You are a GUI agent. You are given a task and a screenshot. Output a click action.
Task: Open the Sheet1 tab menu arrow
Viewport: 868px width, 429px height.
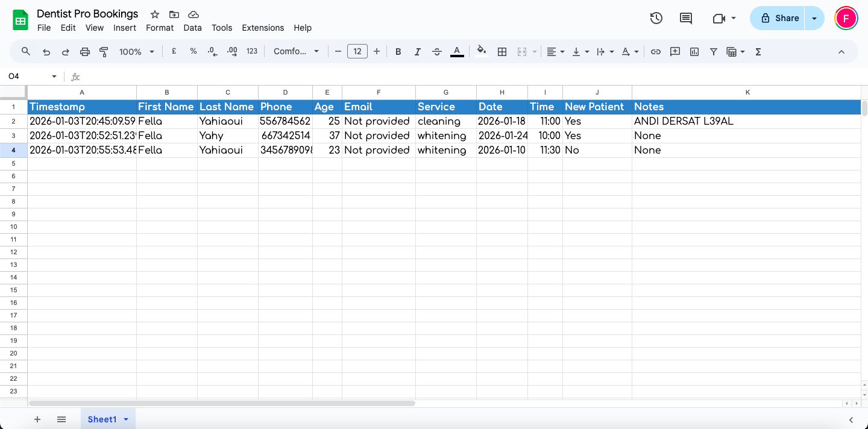[x=126, y=419]
